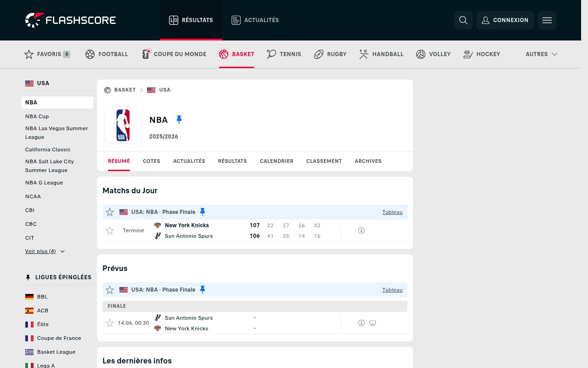The width and height of the screenshot is (588, 368).
Task: Switch to Calendrier tab
Action: tap(277, 161)
